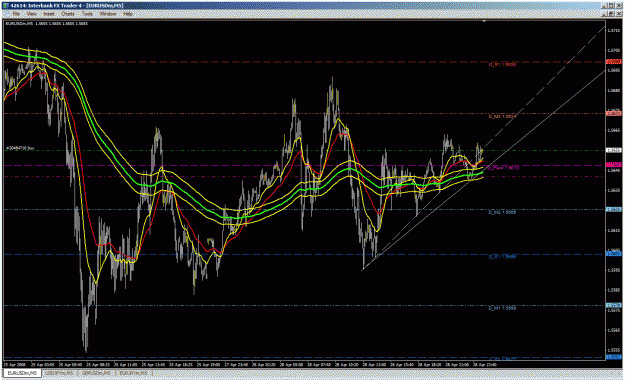Click the D_M2 pivot level label
The width and height of the screenshot is (625, 380).
tap(502, 213)
